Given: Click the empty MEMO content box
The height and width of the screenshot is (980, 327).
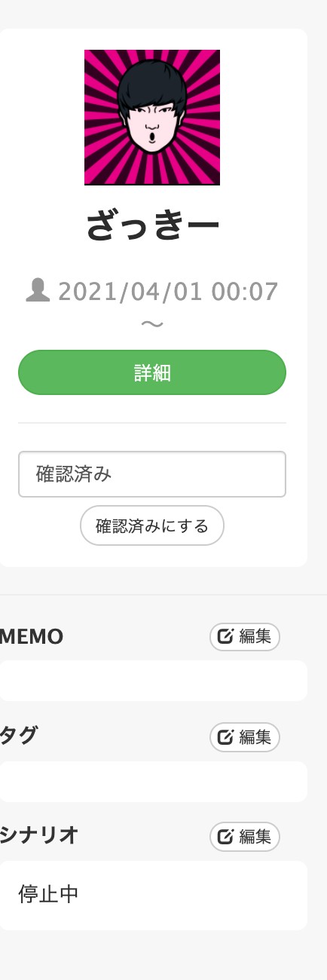Looking at the screenshot, I should point(154,681).
